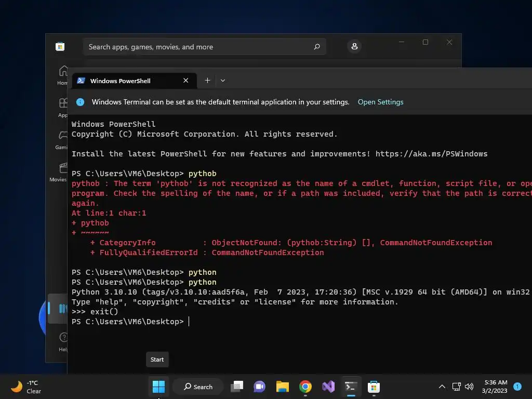
Task: Go to Home in Microsoft Store sidebar
Action: coord(63,75)
